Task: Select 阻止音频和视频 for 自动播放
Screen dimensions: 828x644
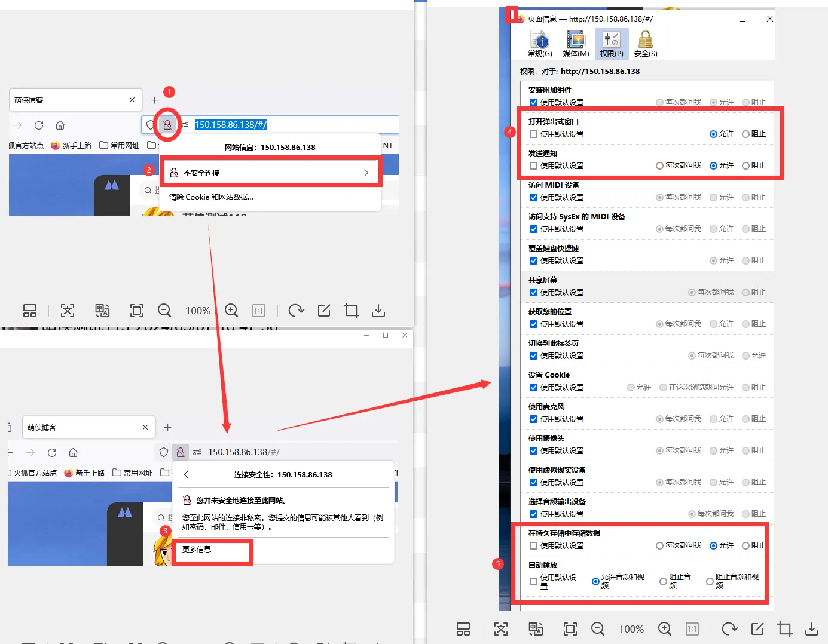Action: [x=709, y=581]
